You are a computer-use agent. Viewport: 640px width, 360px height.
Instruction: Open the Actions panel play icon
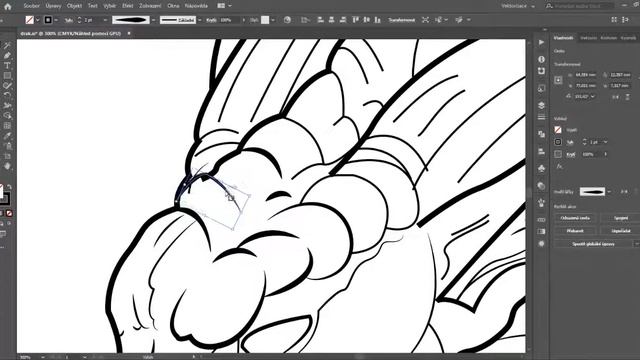click(x=541, y=42)
